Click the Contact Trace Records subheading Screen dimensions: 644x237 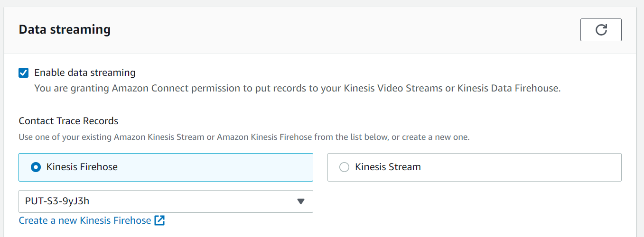[68, 121]
